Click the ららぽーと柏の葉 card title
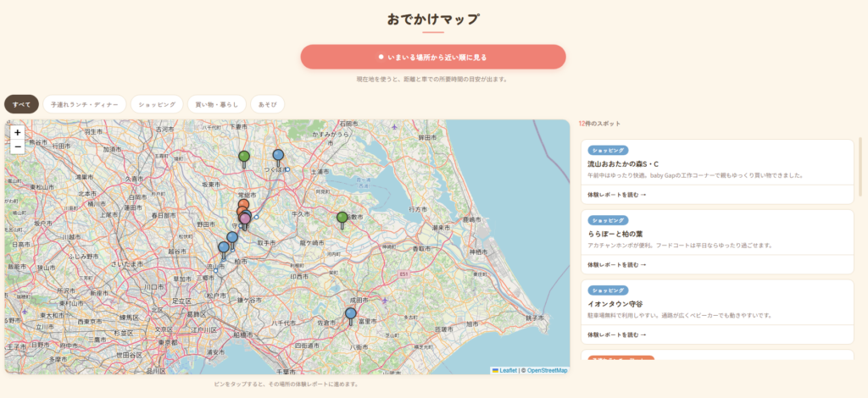Image resolution: width=868 pixels, height=398 pixels. coord(615,234)
